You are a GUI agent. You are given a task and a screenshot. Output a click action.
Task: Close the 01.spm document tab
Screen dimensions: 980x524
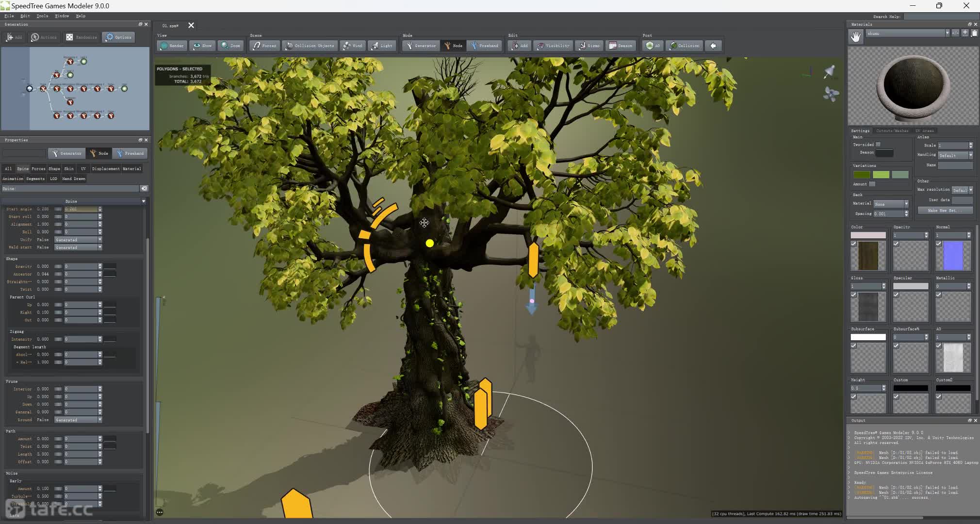click(x=191, y=25)
